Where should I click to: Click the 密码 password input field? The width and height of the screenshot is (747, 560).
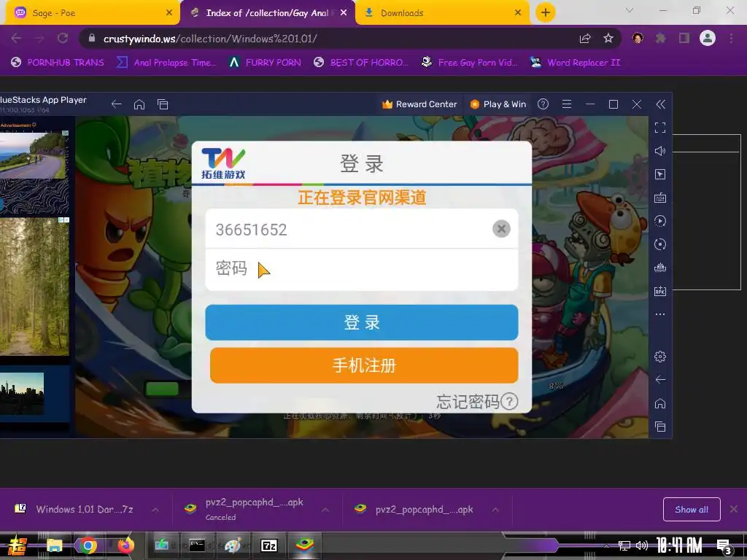pyautogui.click(x=361, y=269)
